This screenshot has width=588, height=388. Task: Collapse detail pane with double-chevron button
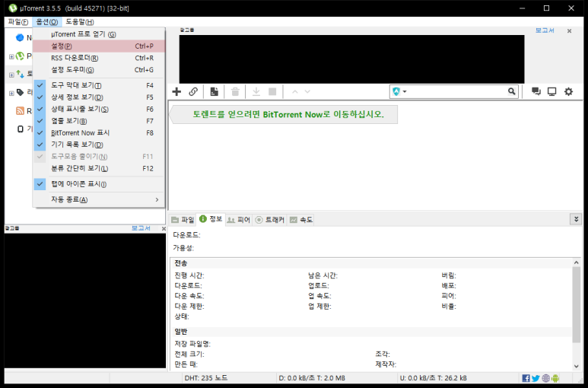click(x=577, y=219)
